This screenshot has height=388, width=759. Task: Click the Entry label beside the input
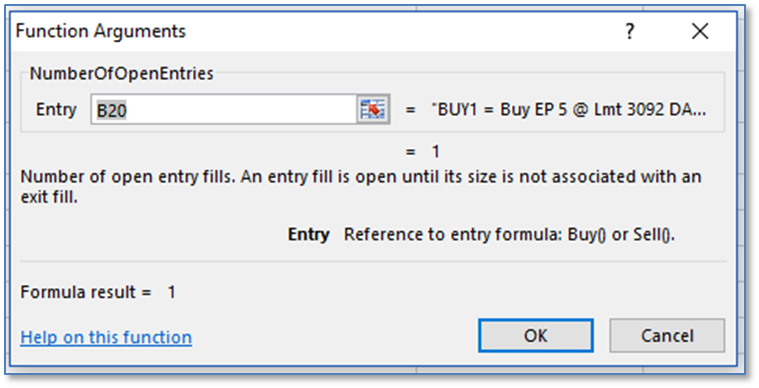point(56,110)
